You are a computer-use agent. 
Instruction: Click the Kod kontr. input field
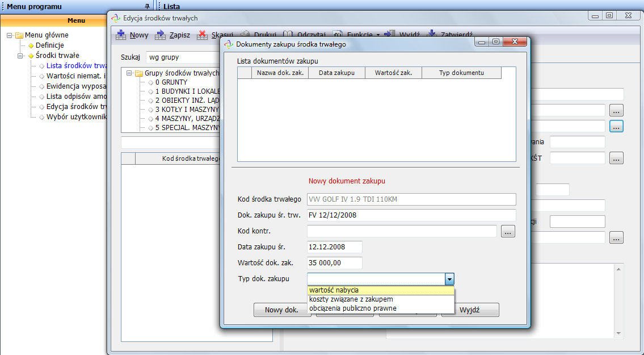click(x=402, y=231)
